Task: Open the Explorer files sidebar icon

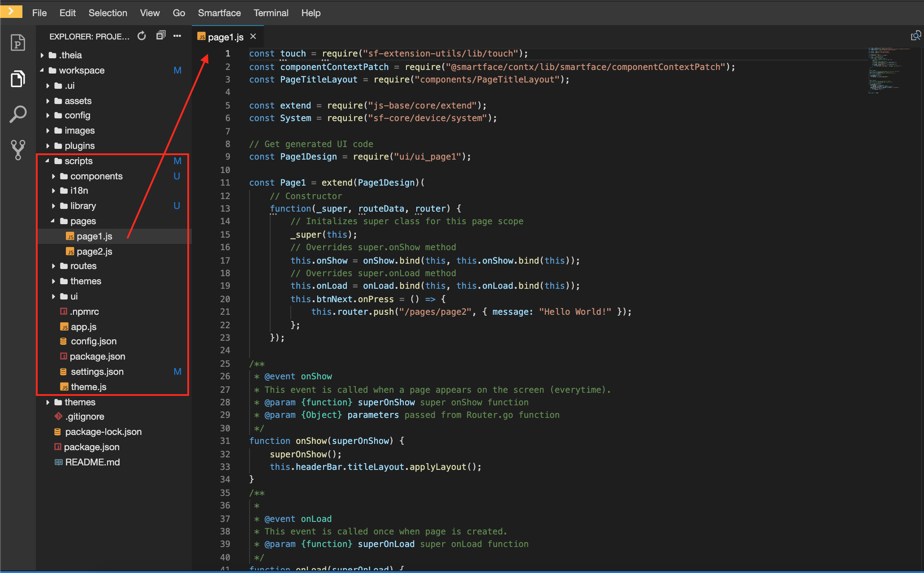Action: [17, 79]
